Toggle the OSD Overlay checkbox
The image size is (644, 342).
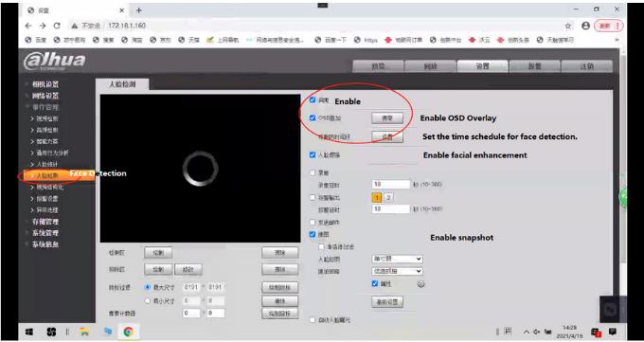(x=313, y=118)
